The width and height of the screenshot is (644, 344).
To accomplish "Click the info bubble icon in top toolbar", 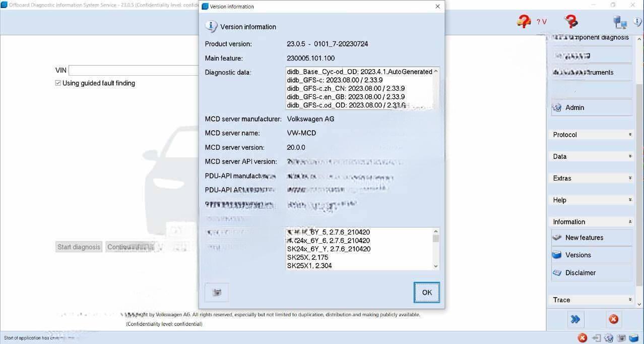I will point(638,22).
